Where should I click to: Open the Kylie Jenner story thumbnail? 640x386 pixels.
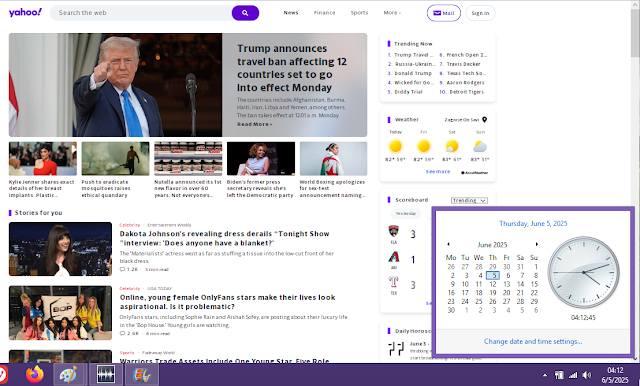42,159
